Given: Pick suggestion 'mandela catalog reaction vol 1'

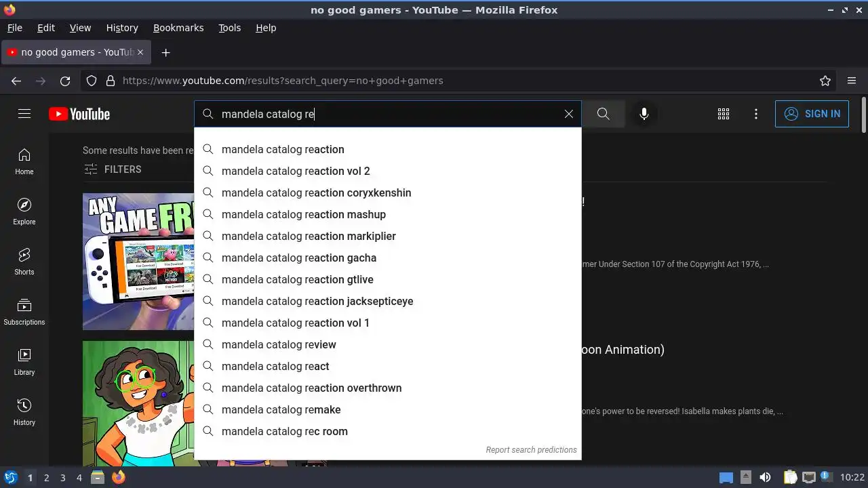Looking at the screenshot, I should 388,323.
